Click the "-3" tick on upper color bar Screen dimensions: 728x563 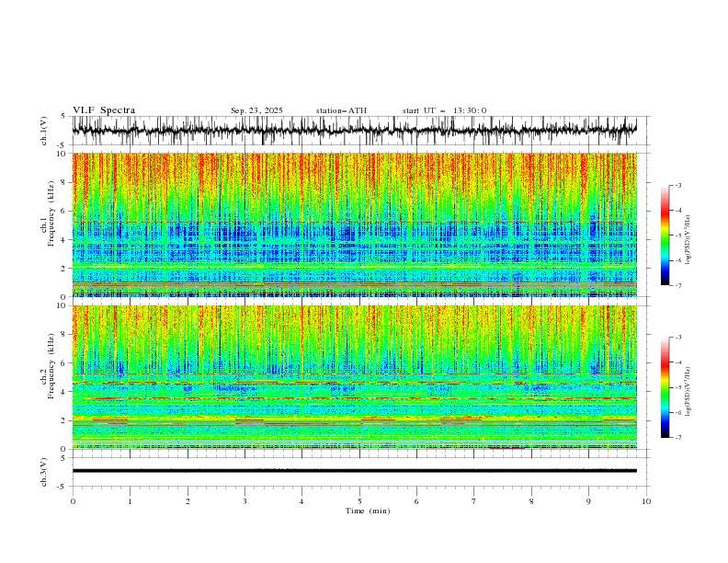pyautogui.click(x=678, y=185)
